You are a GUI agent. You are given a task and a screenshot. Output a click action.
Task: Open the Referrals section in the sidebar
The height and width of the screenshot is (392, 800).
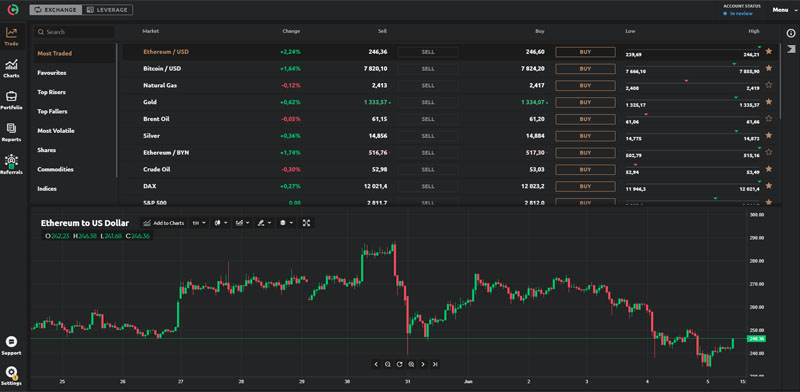pyautogui.click(x=11, y=165)
